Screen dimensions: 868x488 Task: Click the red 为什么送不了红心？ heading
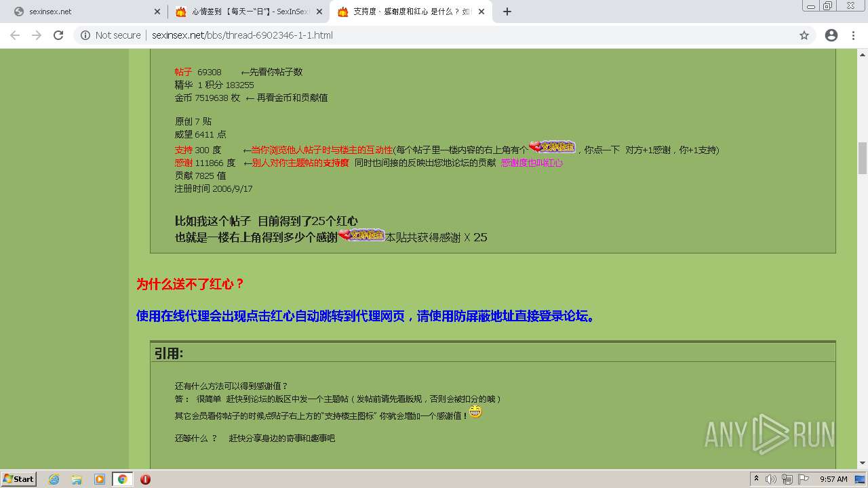191,284
